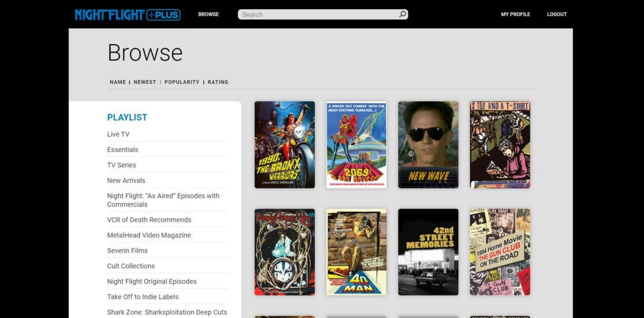The width and height of the screenshot is (644, 318).
Task: Select the 2069 A Sex Odyssey poster
Action: pyautogui.click(x=356, y=145)
